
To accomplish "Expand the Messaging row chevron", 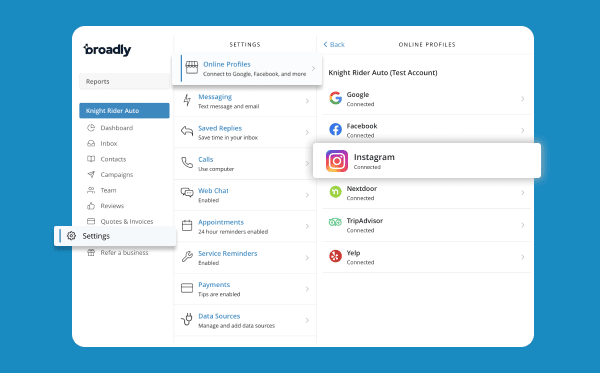I will [307, 101].
